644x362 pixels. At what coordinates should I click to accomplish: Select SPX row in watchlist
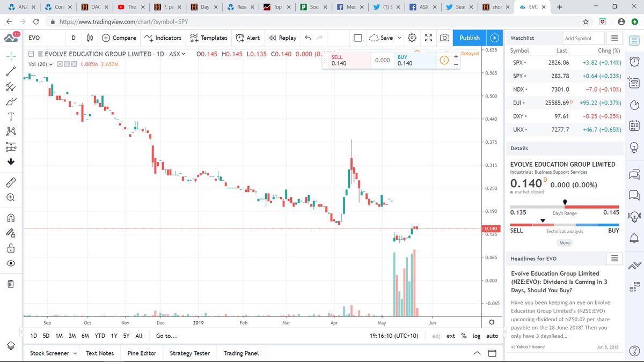click(x=565, y=63)
